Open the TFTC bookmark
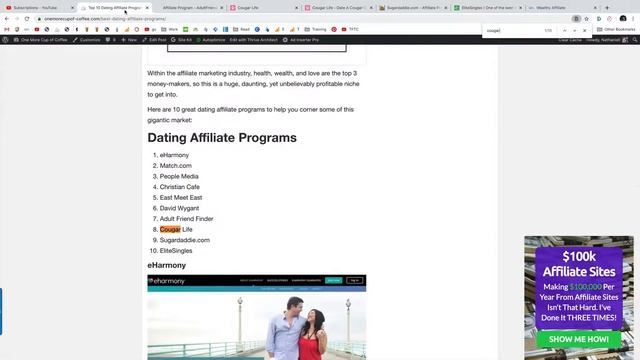 tap(350, 29)
